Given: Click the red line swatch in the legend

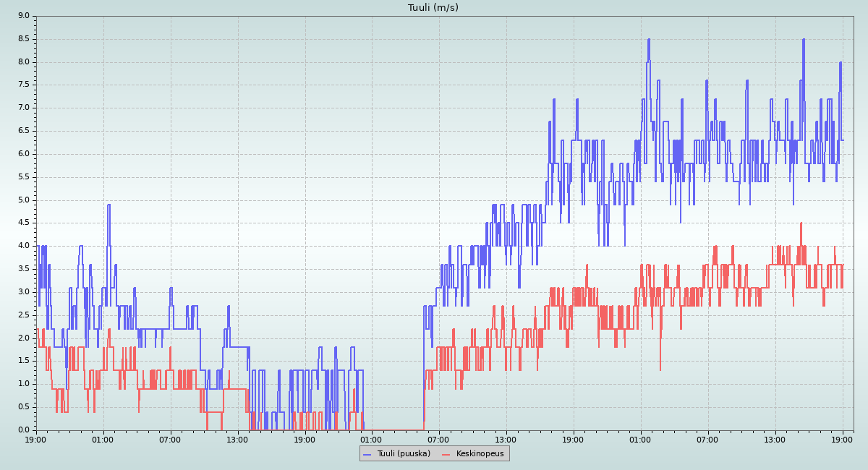Looking at the screenshot, I should pyautogui.click(x=446, y=453).
